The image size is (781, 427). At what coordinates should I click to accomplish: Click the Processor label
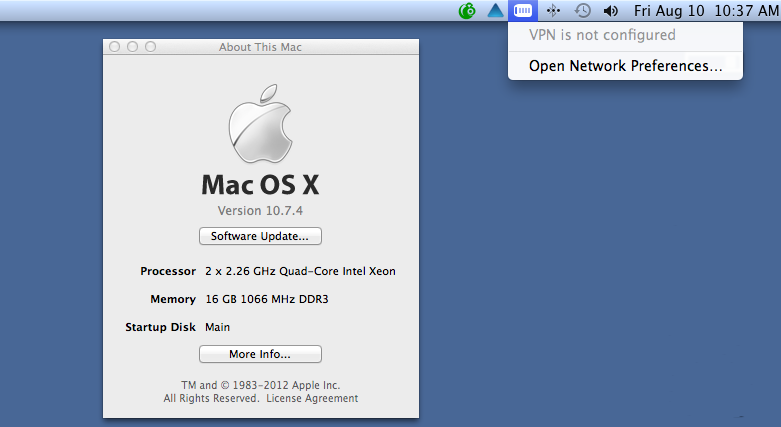168,271
